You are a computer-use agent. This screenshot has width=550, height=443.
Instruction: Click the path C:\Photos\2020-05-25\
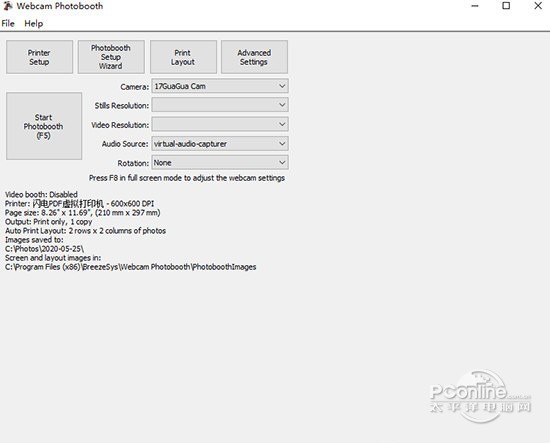(45, 249)
